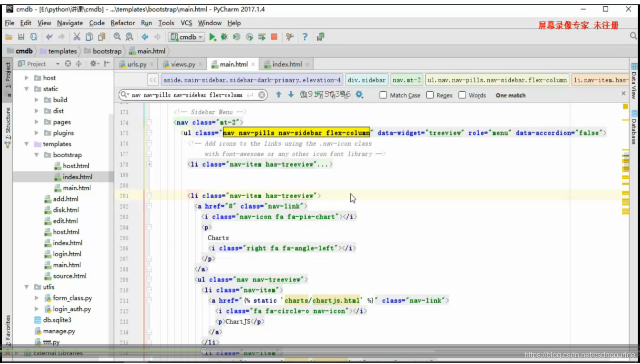Click the Copy icon in toolbar
Screen dimensions: 640x364
point(89,37)
